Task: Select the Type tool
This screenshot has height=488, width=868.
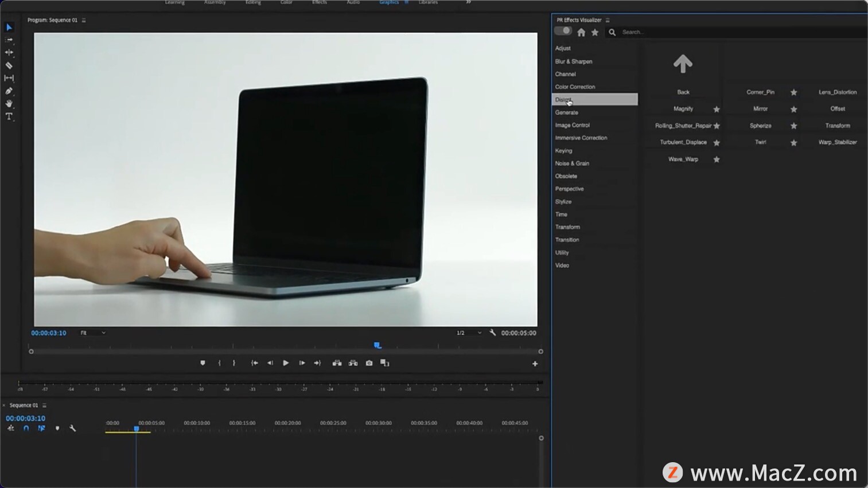Action: pos(9,116)
